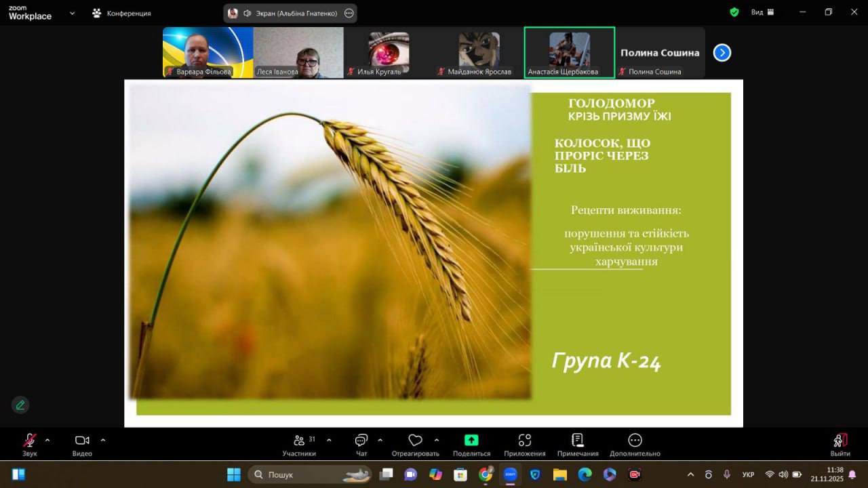Open the Чат chat panel
The image size is (868, 488).
pos(361,444)
